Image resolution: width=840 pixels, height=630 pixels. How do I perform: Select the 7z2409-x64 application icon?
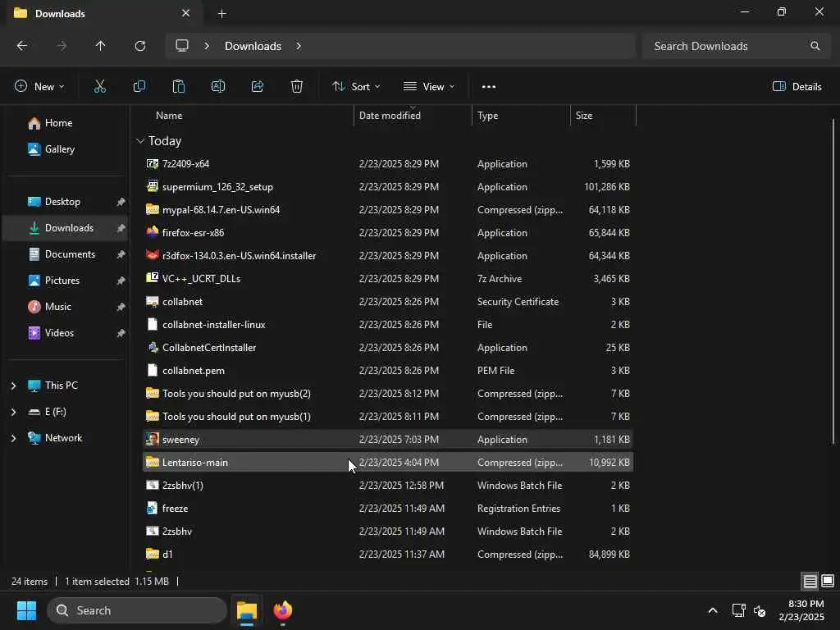click(152, 163)
